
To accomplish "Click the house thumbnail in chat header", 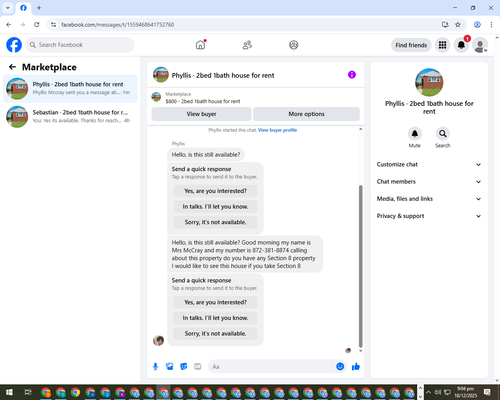I will pos(161,75).
